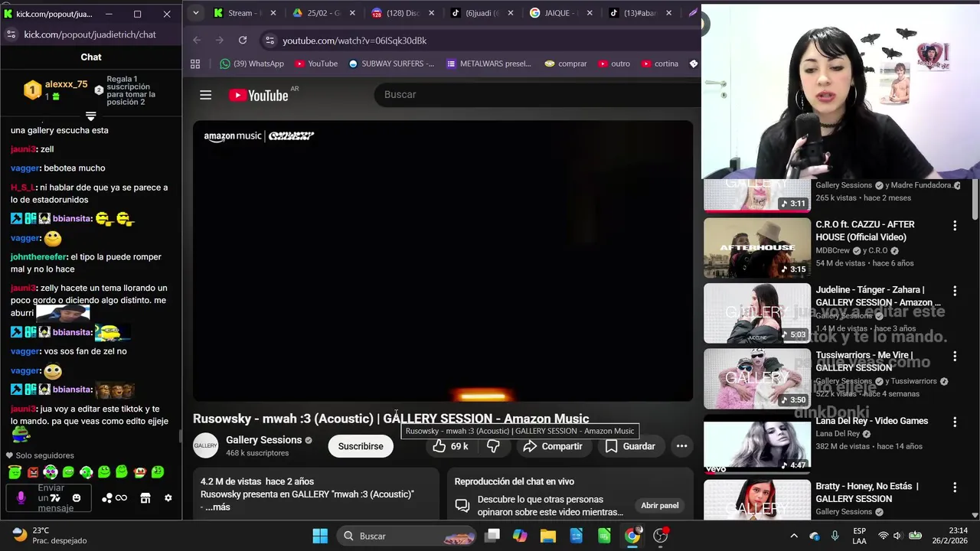Open OBS Studio from the taskbar
This screenshot has width=980, height=551.
[x=661, y=536]
